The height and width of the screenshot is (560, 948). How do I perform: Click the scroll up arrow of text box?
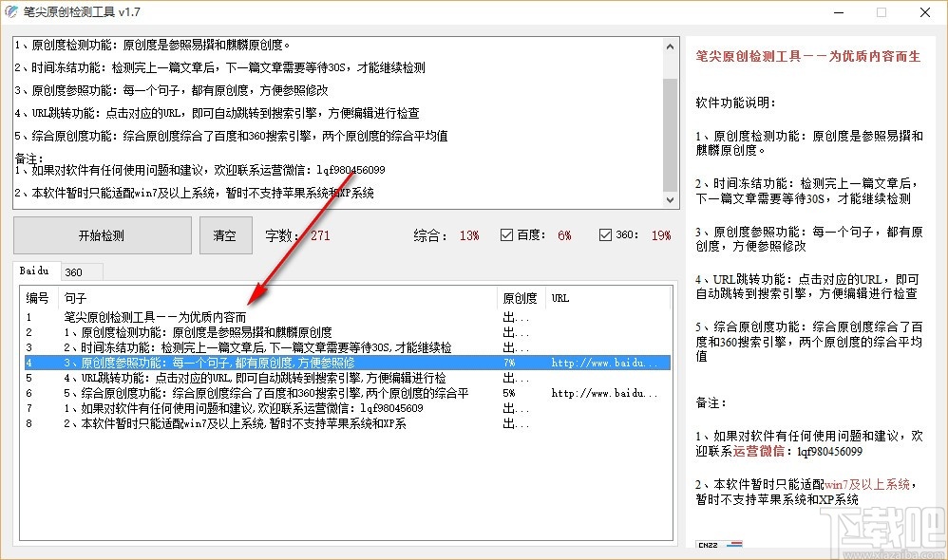[670, 46]
